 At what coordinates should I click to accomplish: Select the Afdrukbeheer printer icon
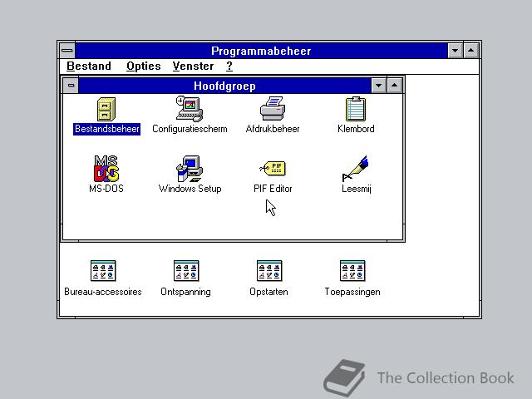(273, 109)
